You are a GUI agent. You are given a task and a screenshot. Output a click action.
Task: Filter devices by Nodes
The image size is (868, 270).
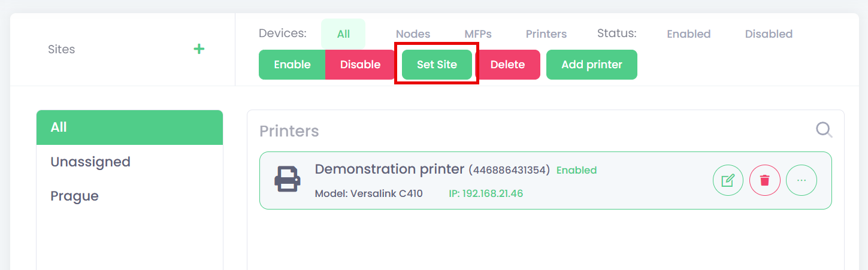(413, 34)
